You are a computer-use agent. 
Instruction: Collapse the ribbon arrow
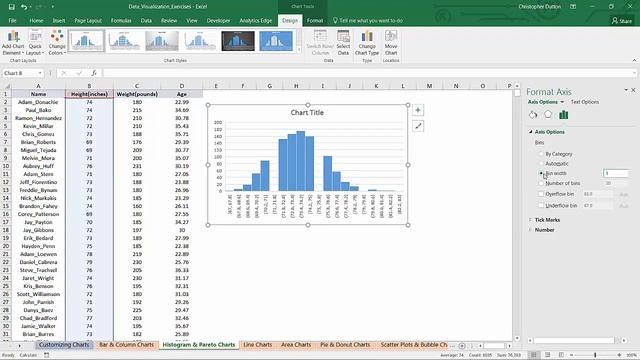(x=634, y=60)
